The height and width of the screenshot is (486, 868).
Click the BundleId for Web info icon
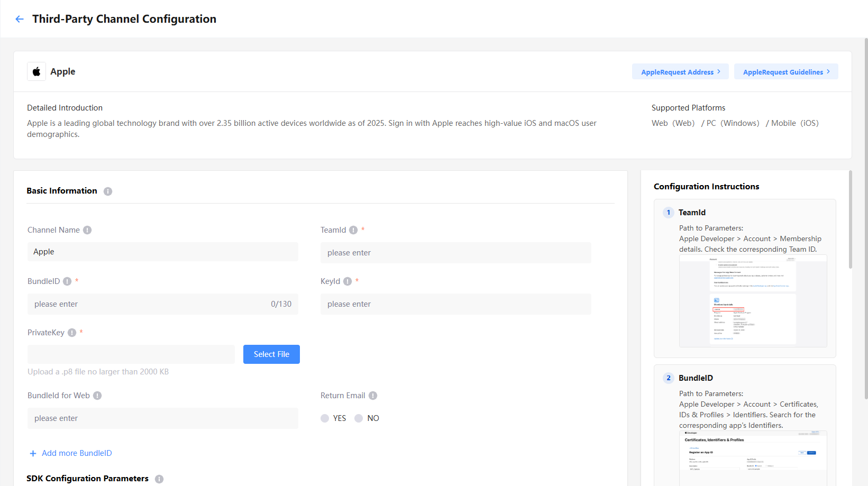(97, 396)
